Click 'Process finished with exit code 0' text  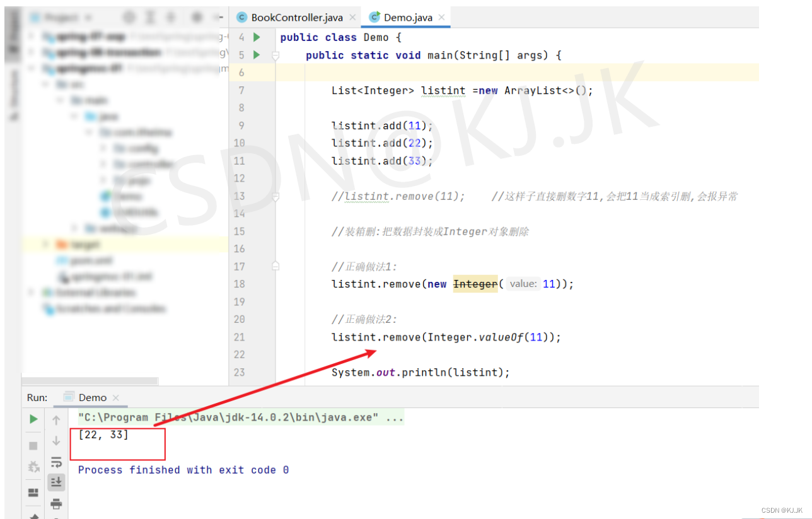183,470
